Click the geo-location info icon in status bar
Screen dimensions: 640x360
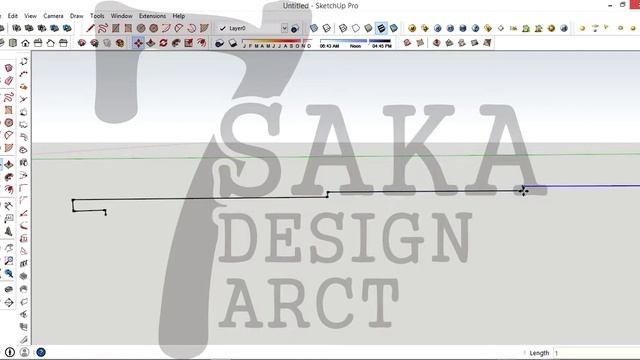pyautogui.click(x=10, y=352)
